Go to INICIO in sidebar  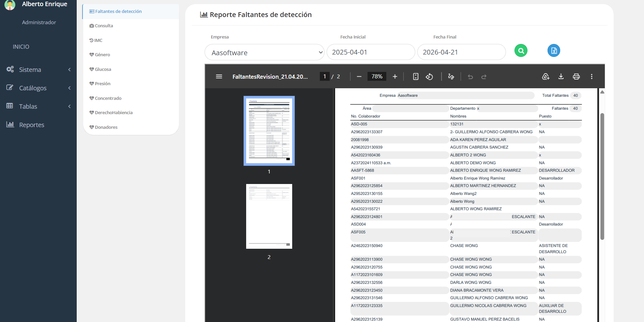click(x=21, y=47)
